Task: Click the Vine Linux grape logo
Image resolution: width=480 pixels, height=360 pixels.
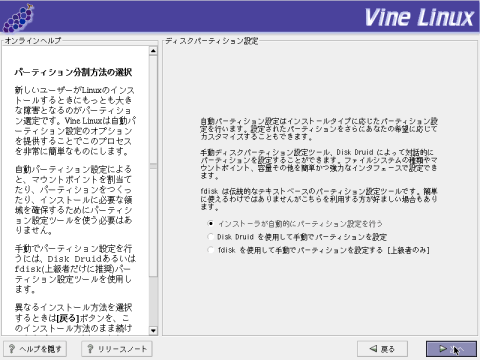Action: tap(18, 17)
